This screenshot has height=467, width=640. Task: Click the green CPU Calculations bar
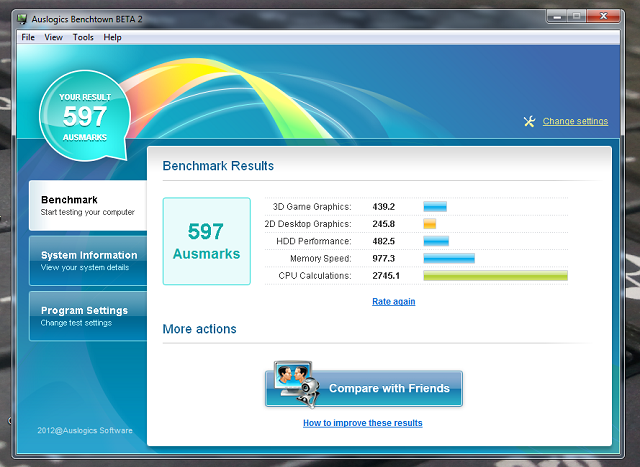click(496, 276)
